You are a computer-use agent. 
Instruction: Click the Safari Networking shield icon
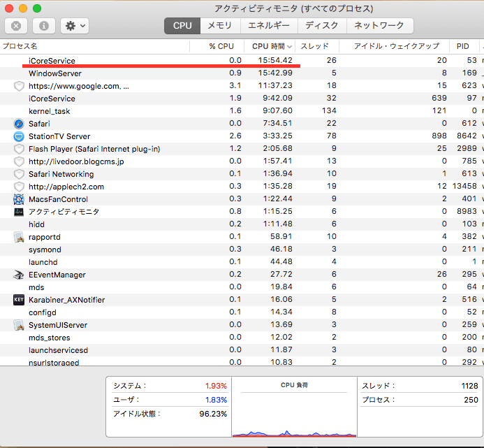(19, 174)
